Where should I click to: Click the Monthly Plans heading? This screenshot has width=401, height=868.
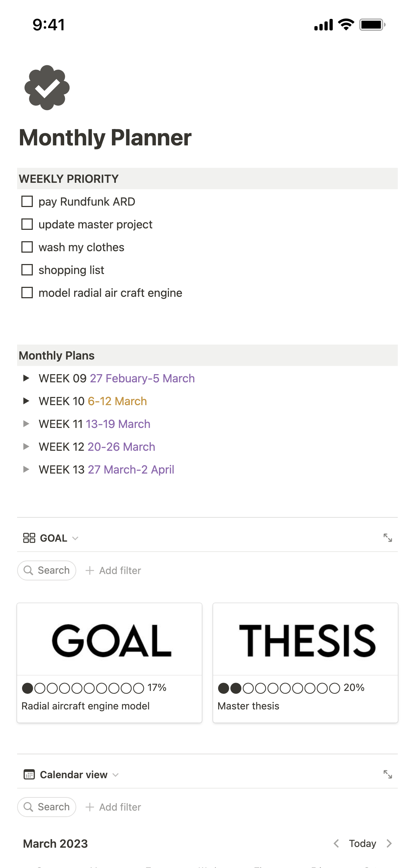(x=56, y=355)
